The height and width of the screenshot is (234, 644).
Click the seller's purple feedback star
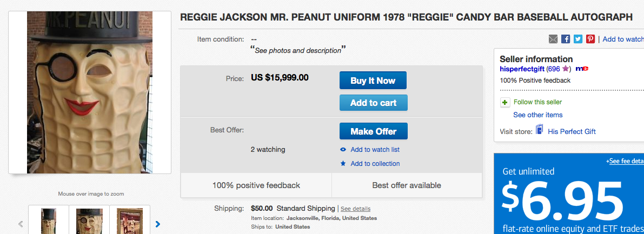pyautogui.click(x=566, y=69)
